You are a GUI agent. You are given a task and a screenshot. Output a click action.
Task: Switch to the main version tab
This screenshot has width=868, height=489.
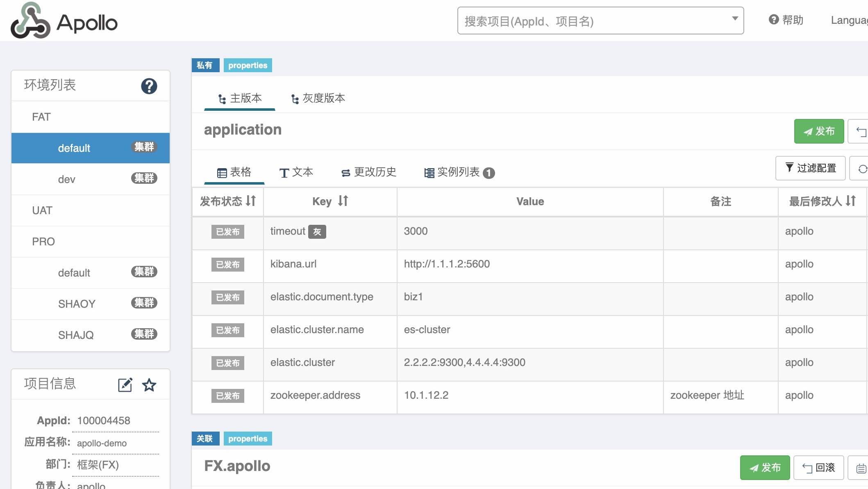240,98
